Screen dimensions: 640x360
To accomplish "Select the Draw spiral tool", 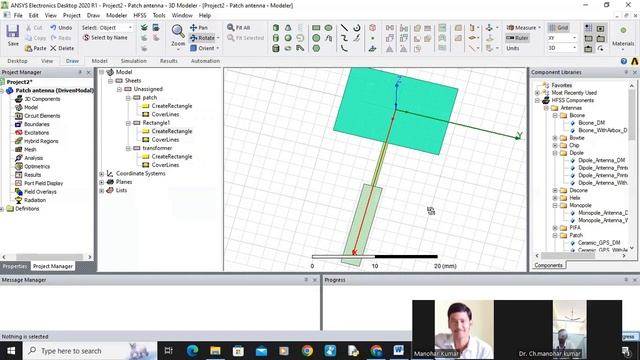I will 357,28.
